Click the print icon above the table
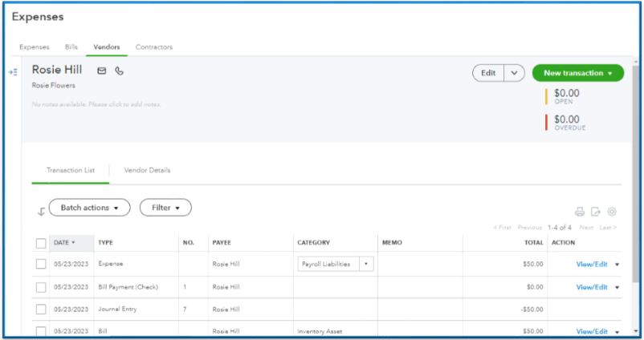The width and height of the screenshot is (644, 340). [580, 212]
